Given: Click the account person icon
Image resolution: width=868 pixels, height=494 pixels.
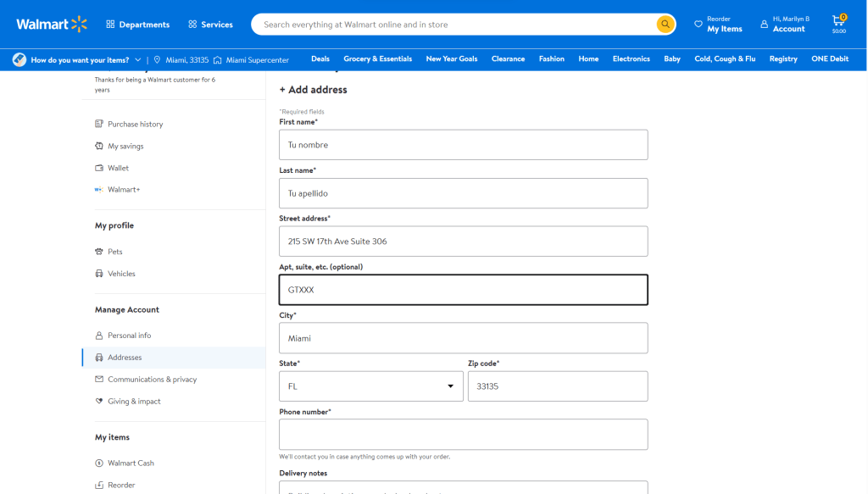Looking at the screenshot, I should pyautogui.click(x=764, y=25).
